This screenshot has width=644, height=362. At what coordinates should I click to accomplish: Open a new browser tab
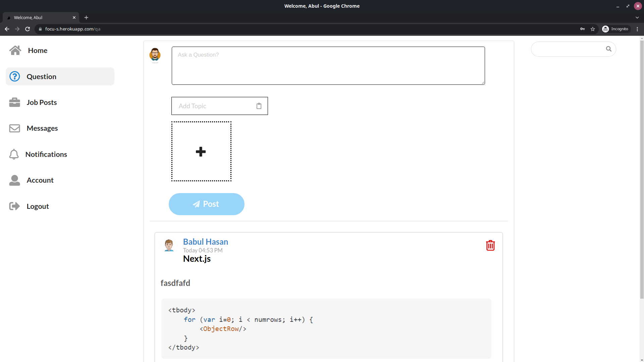pyautogui.click(x=86, y=17)
